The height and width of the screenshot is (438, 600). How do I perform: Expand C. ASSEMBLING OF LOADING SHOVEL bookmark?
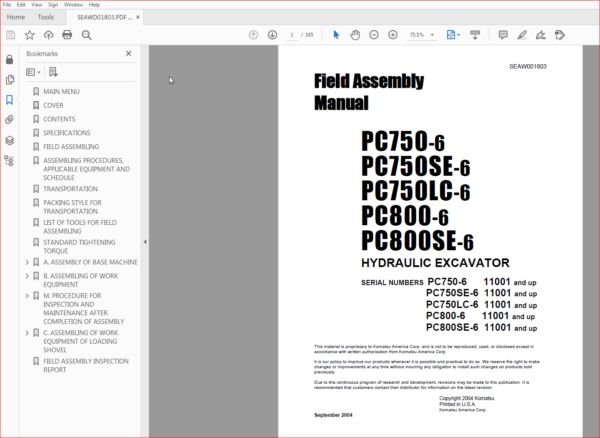click(x=27, y=333)
